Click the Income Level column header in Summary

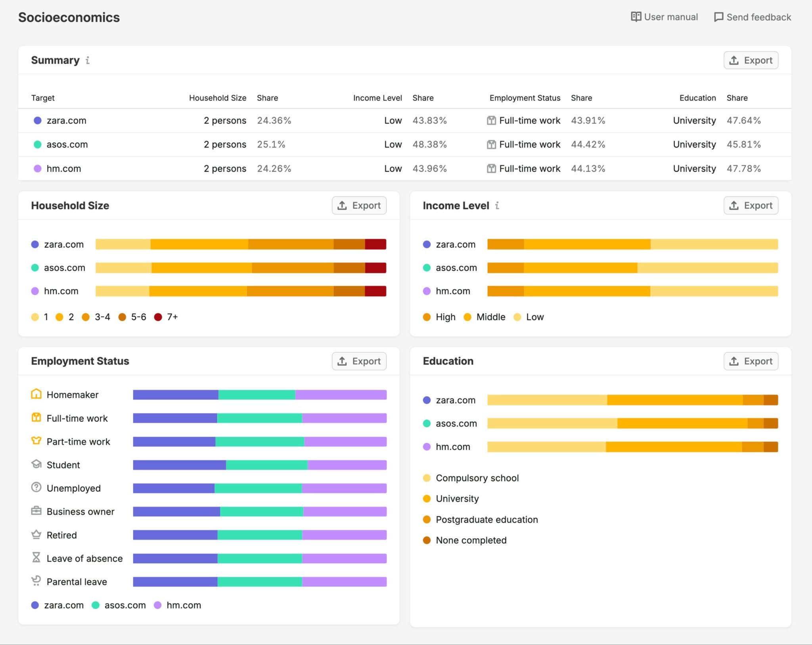pyautogui.click(x=377, y=98)
